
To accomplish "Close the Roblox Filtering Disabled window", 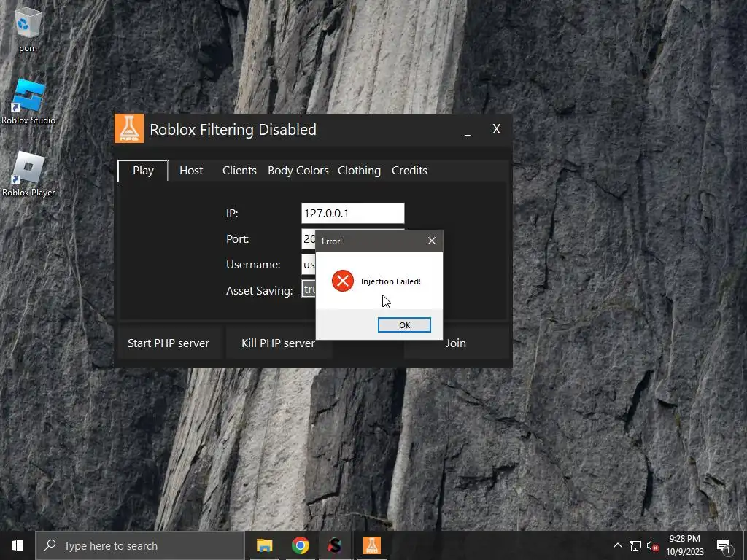I will pyautogui.click(x=496, y=129).
